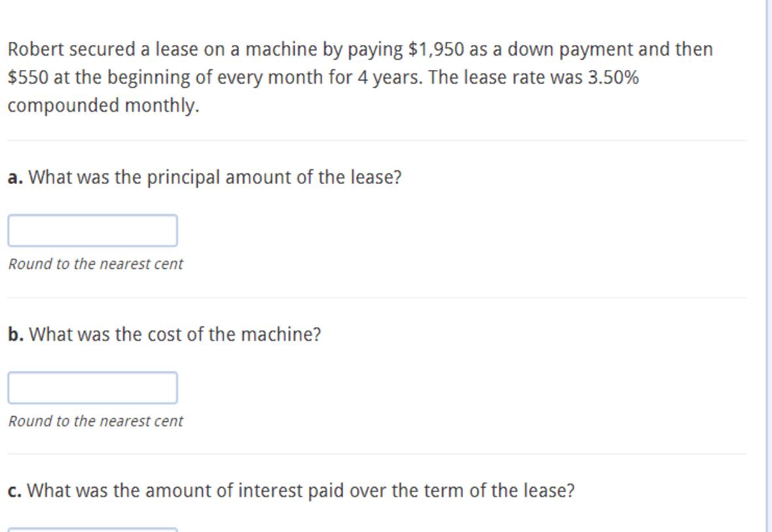Click the vertical scrollbar on the right edge
Image resolution: width=772 pixels, height=532 pixels.
tap(768, 262)
